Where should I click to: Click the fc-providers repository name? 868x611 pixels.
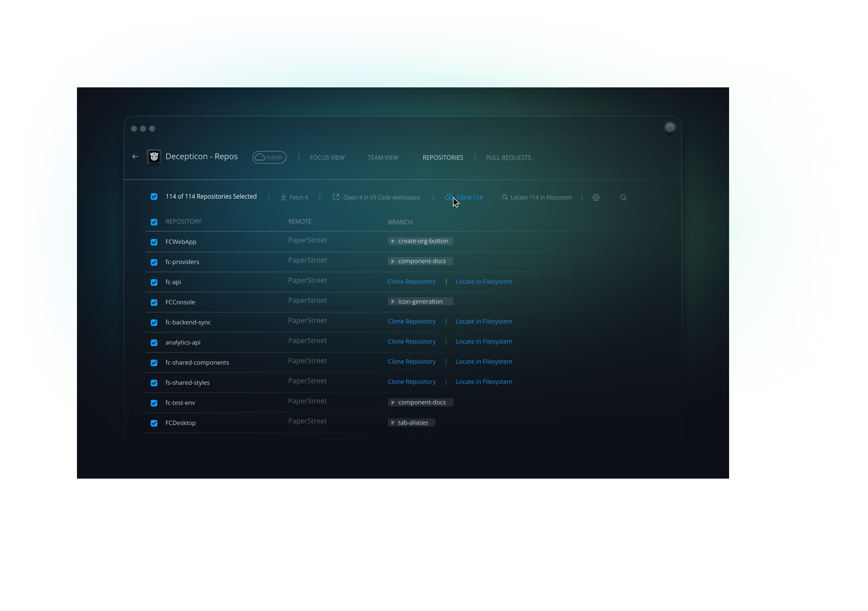pos(182,261)
